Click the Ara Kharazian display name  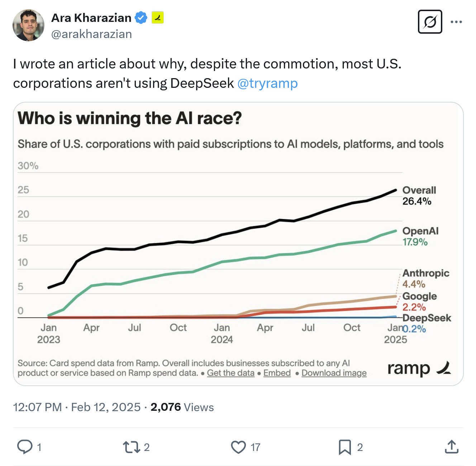pyautogui.click(x=91, y=18)
